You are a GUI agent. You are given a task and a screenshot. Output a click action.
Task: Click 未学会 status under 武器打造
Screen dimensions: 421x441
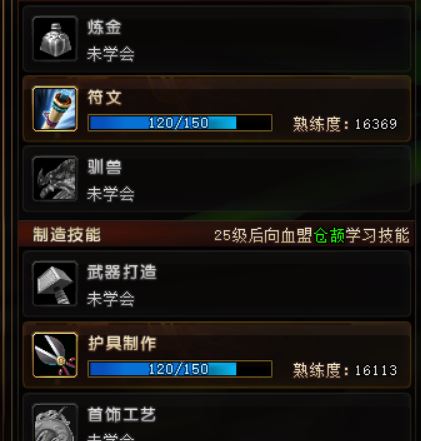pyautogui.click(x=111, y=299)
